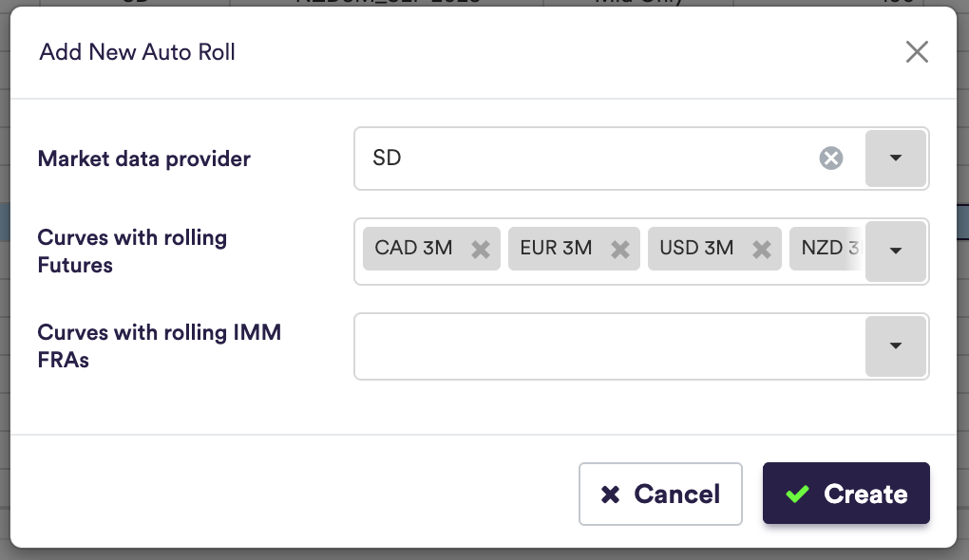Focus the empty IMM FRAs curves field
This screenshot has height=560, width=969.
(608, 346)
